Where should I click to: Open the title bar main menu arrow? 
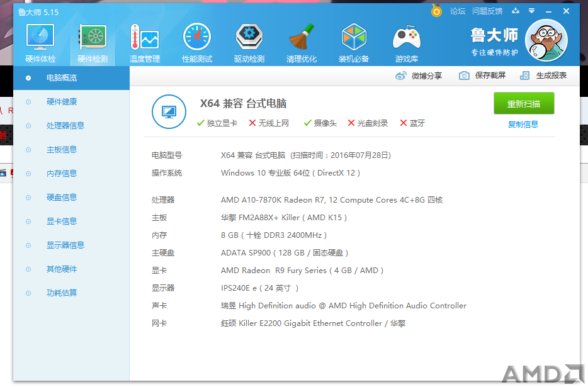pos(531,11)
